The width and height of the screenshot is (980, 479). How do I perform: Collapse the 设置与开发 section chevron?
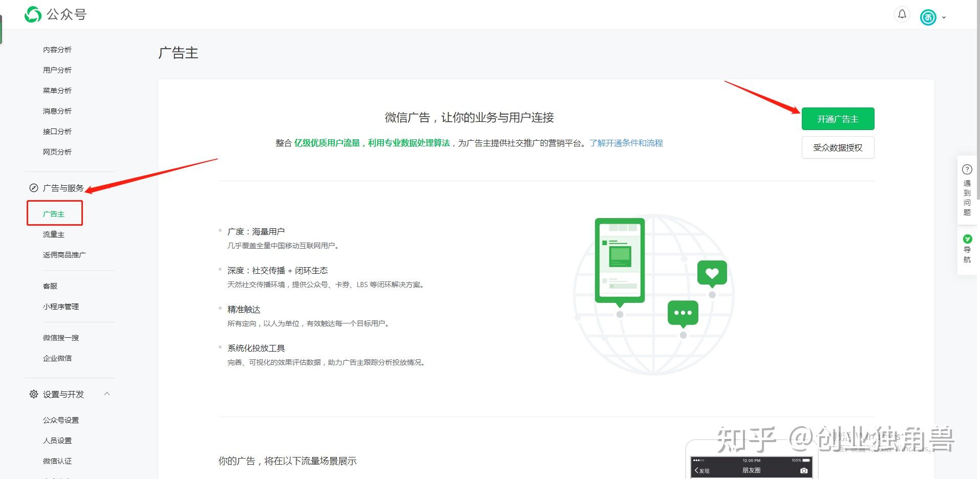click(x=107, y=394)
